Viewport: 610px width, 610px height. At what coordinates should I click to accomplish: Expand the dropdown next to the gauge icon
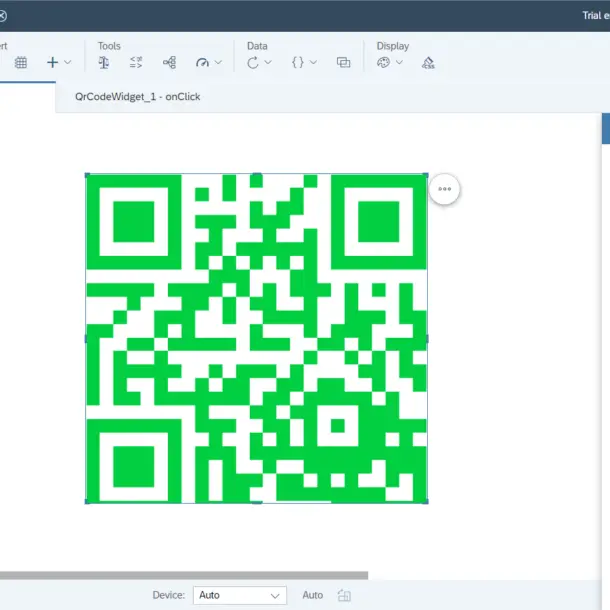pyautogui.click(x=218, y=62)
